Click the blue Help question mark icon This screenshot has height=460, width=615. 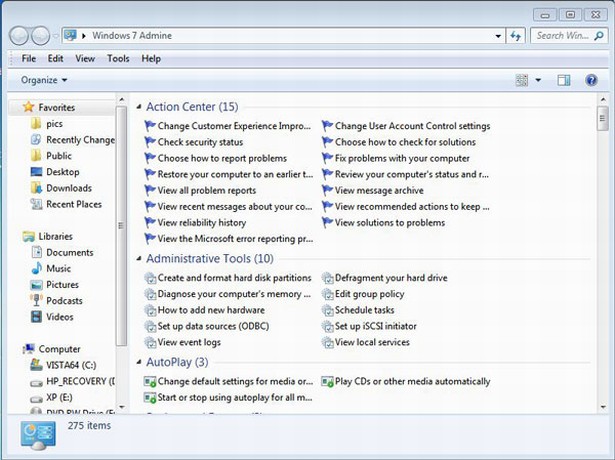point(592,80)
